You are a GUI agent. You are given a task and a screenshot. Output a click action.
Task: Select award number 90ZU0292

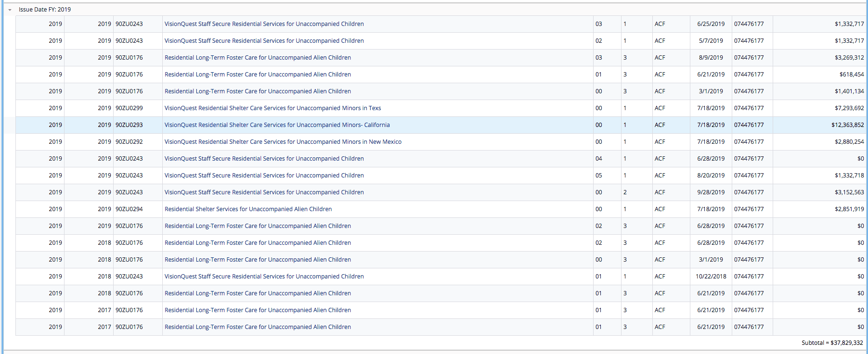click(x=129, y=142)
